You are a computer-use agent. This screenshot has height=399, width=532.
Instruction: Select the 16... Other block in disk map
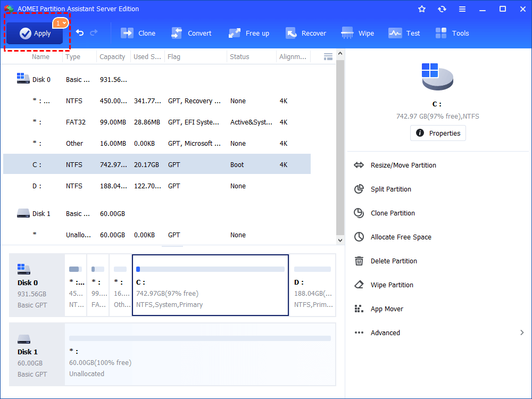point(120,285)
